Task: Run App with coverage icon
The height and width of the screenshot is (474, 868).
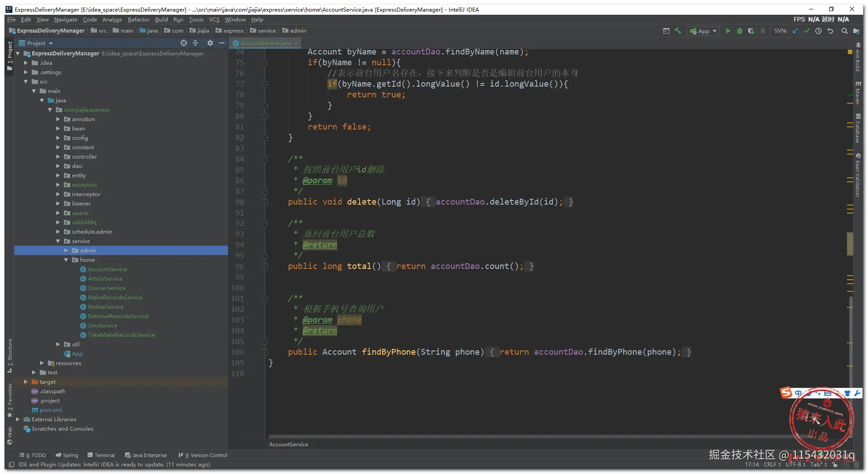Action: point(751,31)
